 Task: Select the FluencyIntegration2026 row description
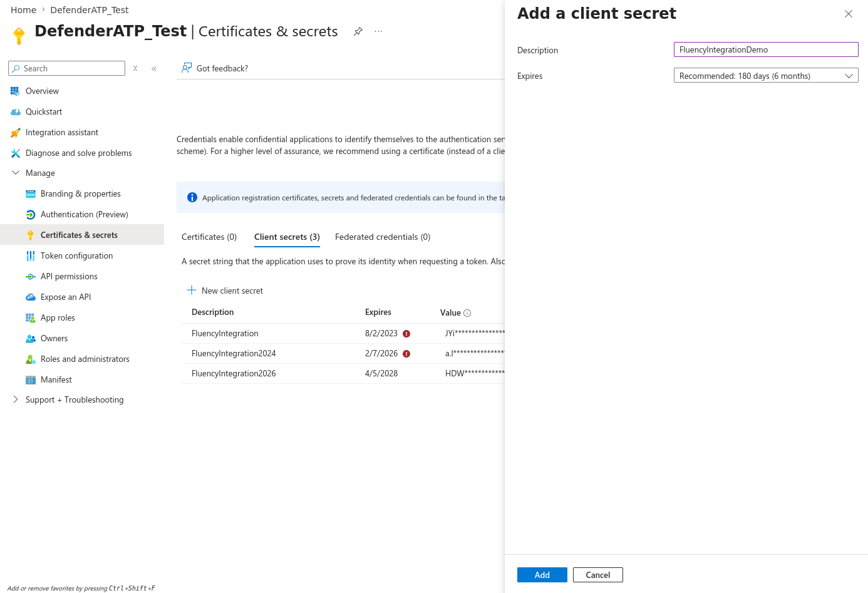pyautogui.click(x=234, y=373)
